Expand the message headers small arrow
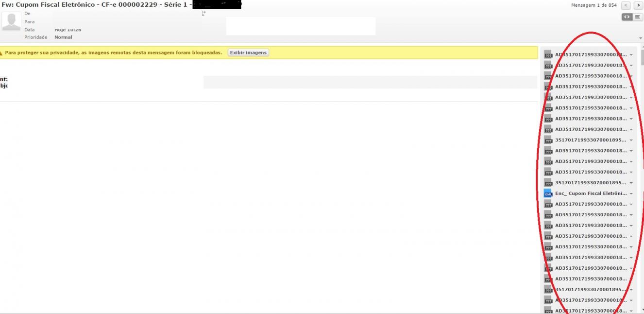This screenshot has height=314, width=644. [641, 38]
